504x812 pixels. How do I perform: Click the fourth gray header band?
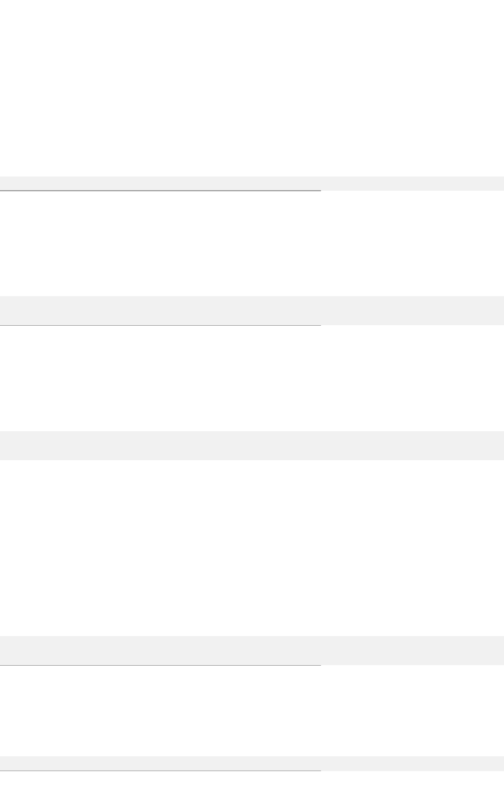tap(252, 650)
